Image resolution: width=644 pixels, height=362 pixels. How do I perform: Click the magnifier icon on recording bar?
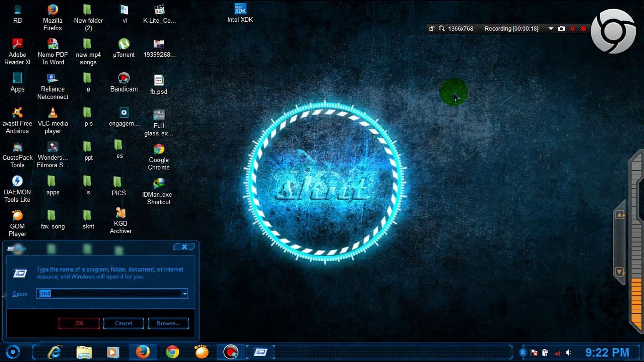click(x=442, y=29)
